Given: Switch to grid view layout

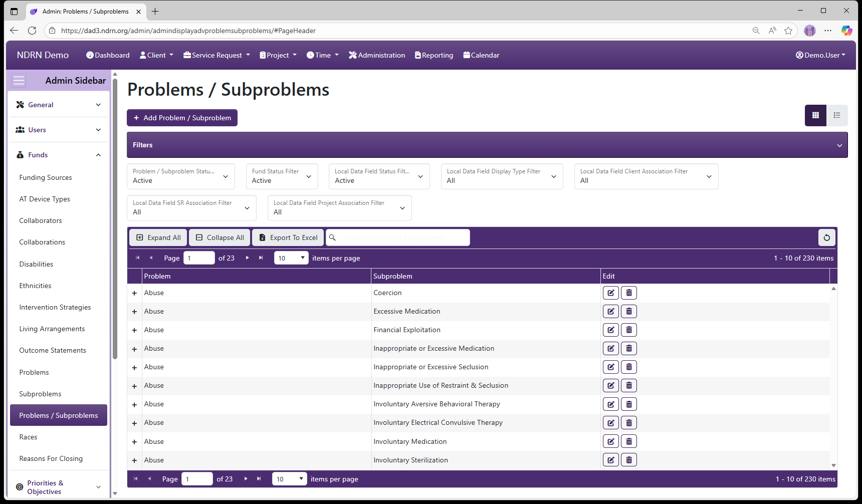Looking at the screenshot, I should (x=815, y=115).
